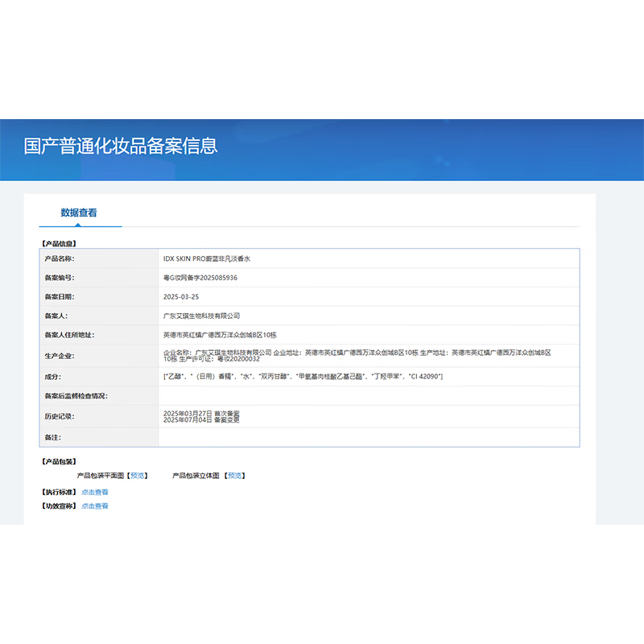The height and width of the screenshot is (644, 644).
Task: Click history entry 2025年07月04日 备案变更
Action: [x=201, y=420]
